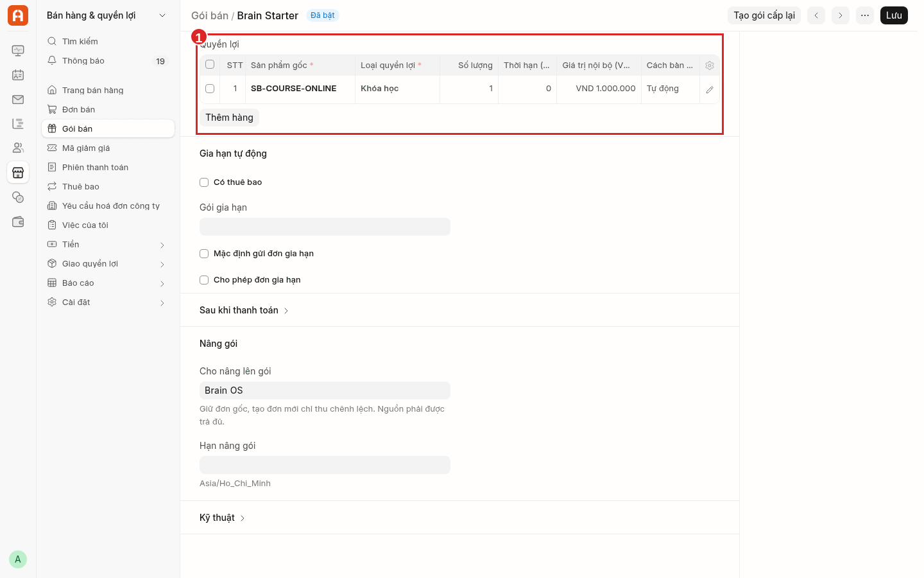
Task: Click "Cho nâng lên gói" field Brain OS
Action: (x=325, y=390)
